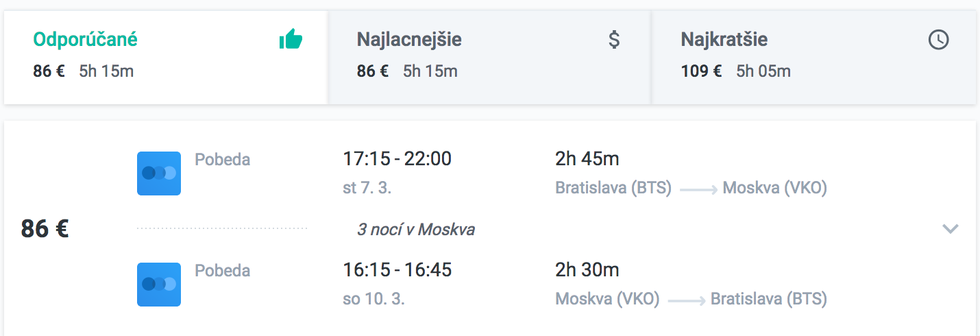
Task: Click arrow between Bratislava (BTS) and Moskva (VKO)
Action: pyautogui.click(x=698, y=189)
